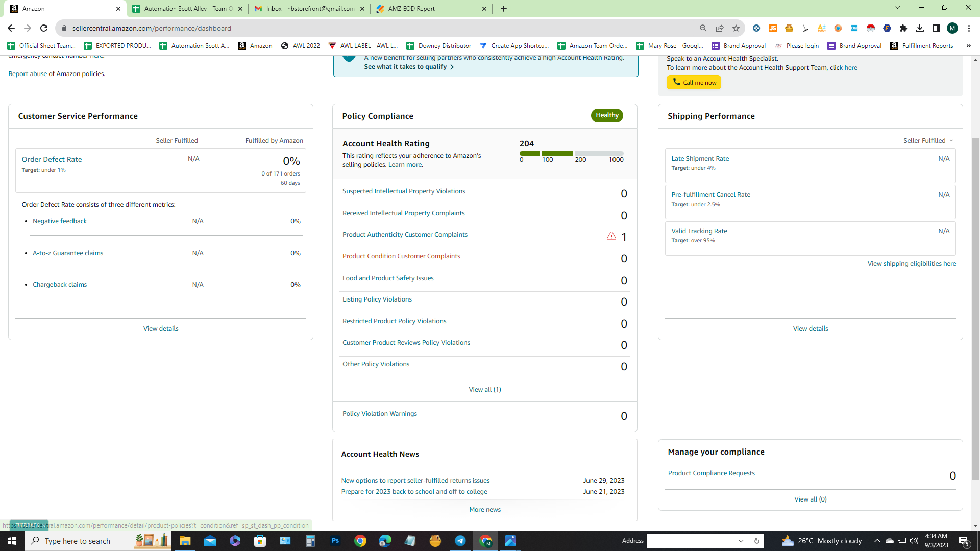Image resolution: width=980 pixels, height=551 pixels.
Task: Go back to the previous page
Action: click(11, 28)
